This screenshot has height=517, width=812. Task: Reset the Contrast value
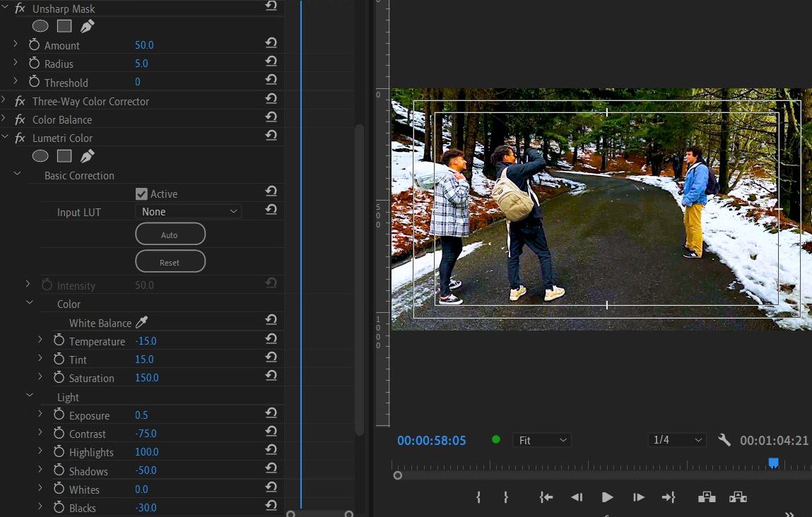[271, 431]
